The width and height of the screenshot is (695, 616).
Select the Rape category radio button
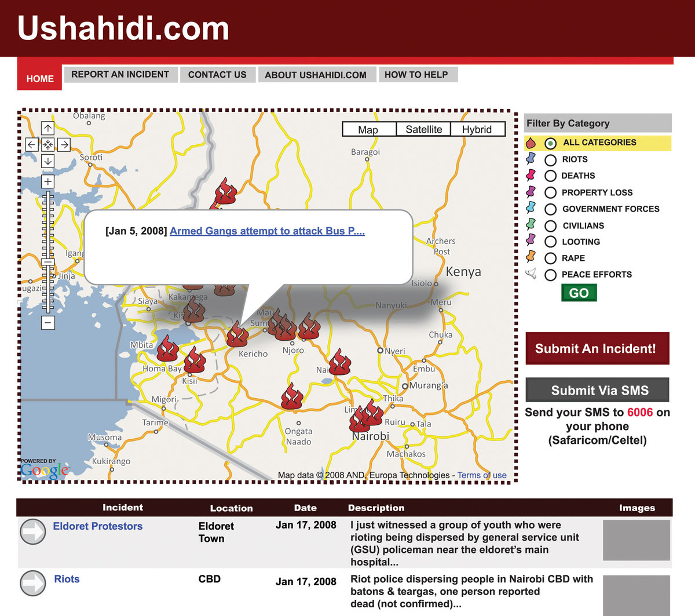pos(550,258)
